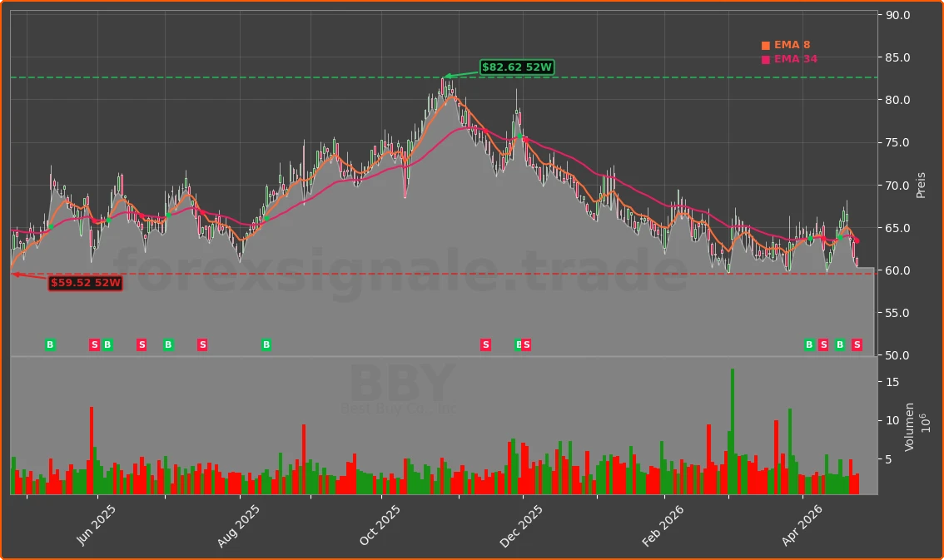Select the B buy marker right after April 2026 tick

[x=809, y=344]
